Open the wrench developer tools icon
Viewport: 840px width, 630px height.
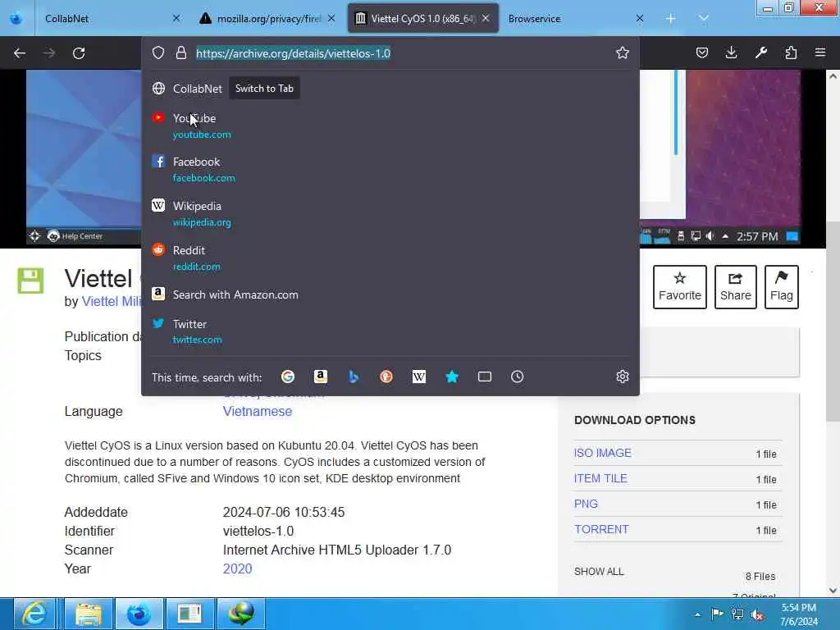pyautogui.click(x=760, y=52)
